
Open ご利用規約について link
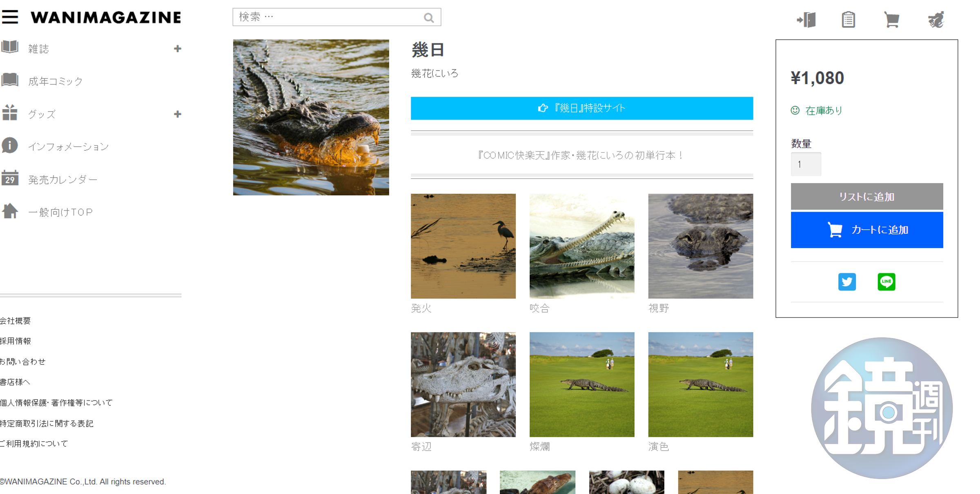tap(34, 444)
